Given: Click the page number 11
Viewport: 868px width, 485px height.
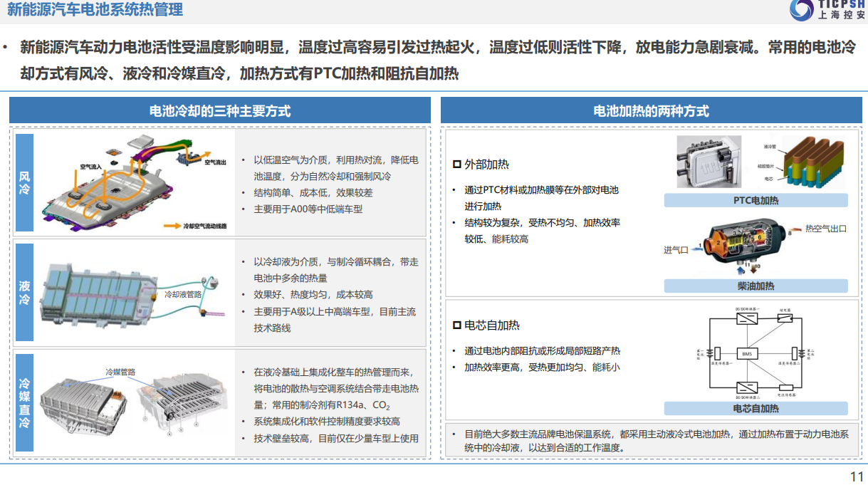Looking at the screenshot, I should (857, 476).
